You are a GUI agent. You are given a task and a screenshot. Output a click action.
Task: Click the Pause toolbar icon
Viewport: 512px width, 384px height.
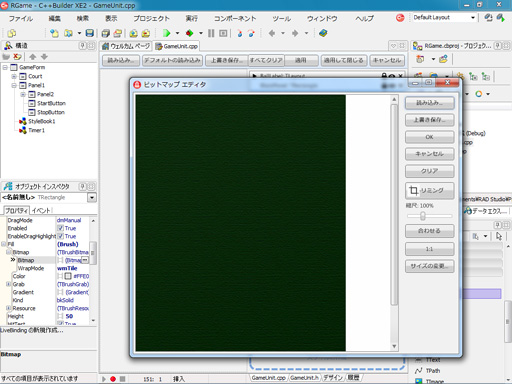coord(211,33)
